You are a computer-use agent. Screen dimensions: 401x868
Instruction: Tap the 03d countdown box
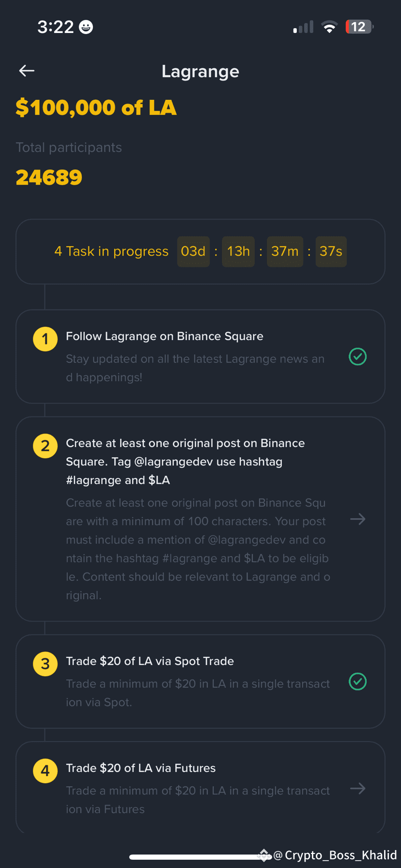pyautogui.click(x=193, y=251)
